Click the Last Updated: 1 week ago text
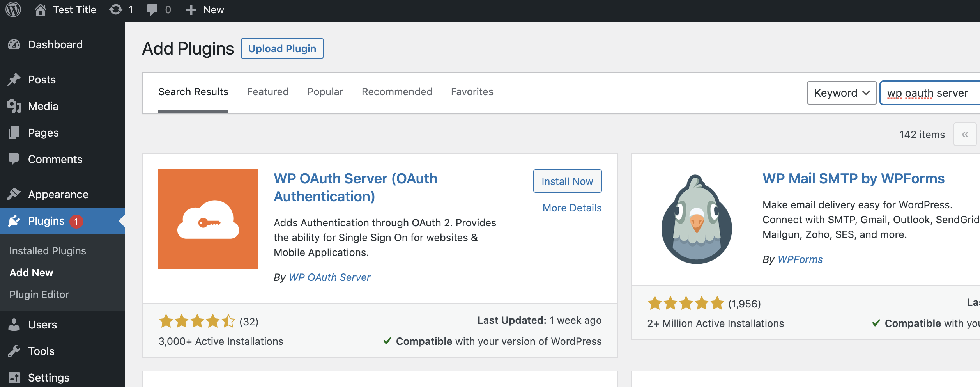Screen dimensions: 980x387 pos(540,321)
